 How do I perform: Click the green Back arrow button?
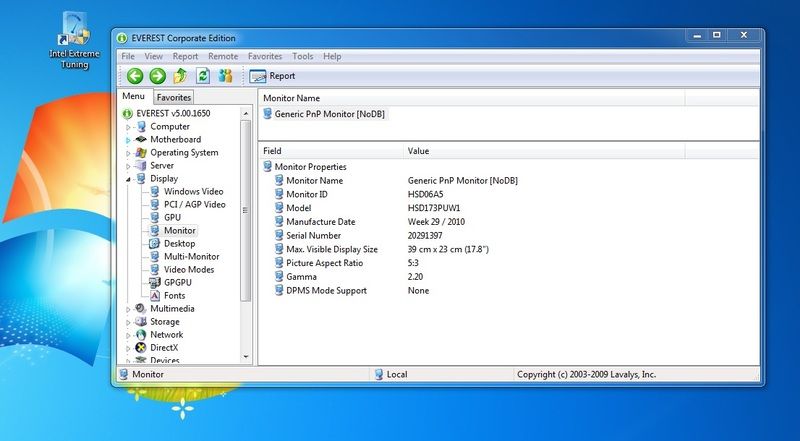click(x=135, y=76)
